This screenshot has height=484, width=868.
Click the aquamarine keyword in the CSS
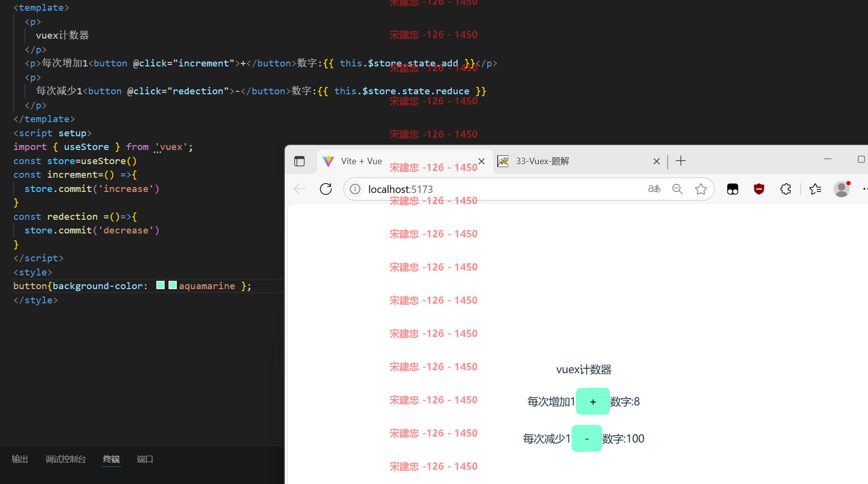tap(207, 286)
